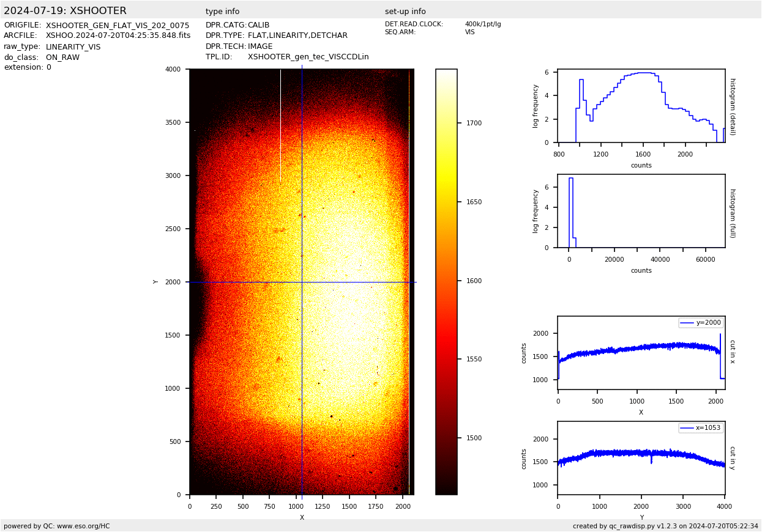
Task: Click the y=2000 legend entry
Action: pyautogui.click(x=701, y=323)
